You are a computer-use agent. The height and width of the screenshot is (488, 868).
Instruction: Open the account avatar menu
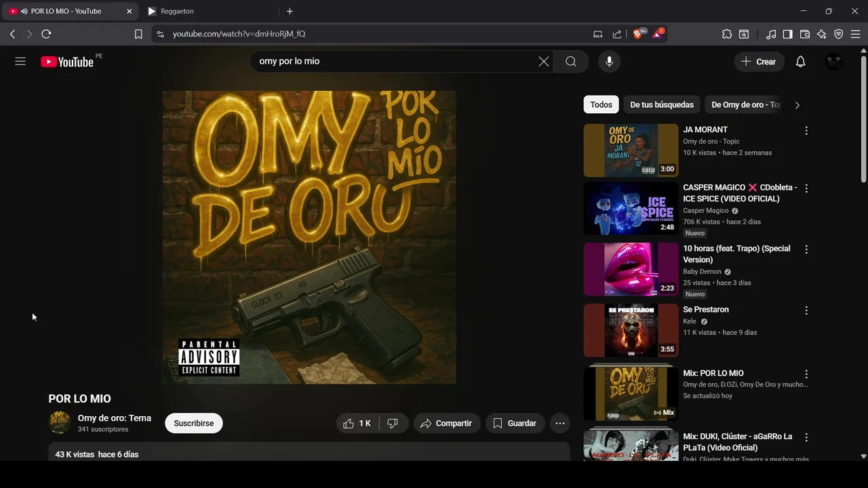[833, 62]
